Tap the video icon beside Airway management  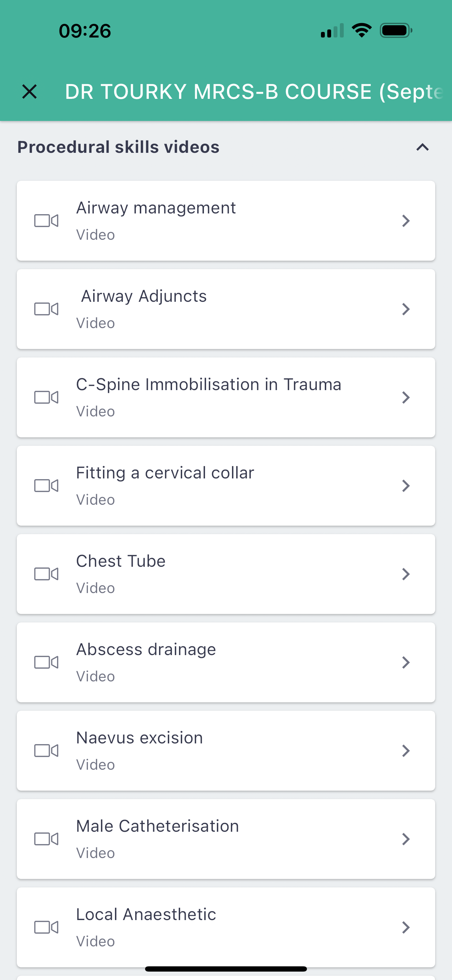tap(46, 221)
